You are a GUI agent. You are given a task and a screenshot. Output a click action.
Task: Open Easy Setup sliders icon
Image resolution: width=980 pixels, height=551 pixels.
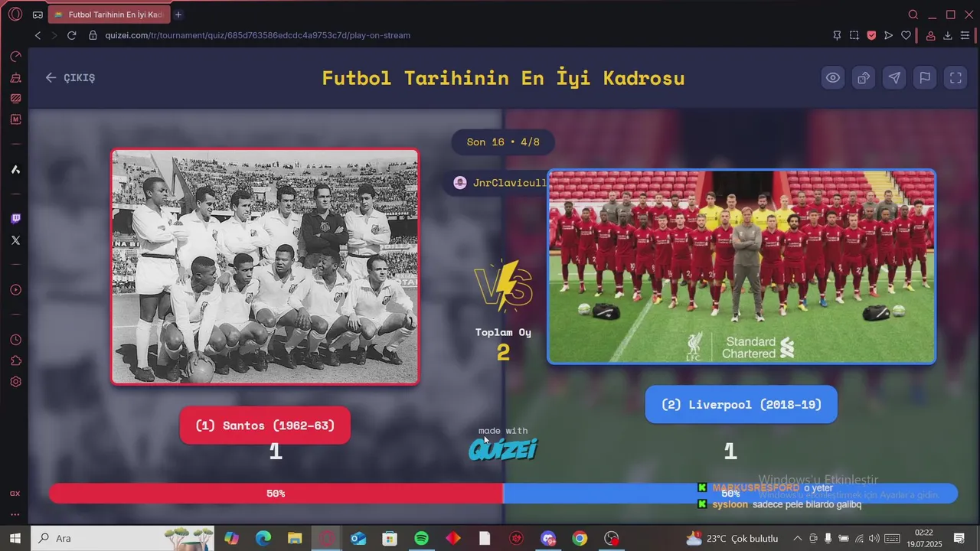(965, 35)
